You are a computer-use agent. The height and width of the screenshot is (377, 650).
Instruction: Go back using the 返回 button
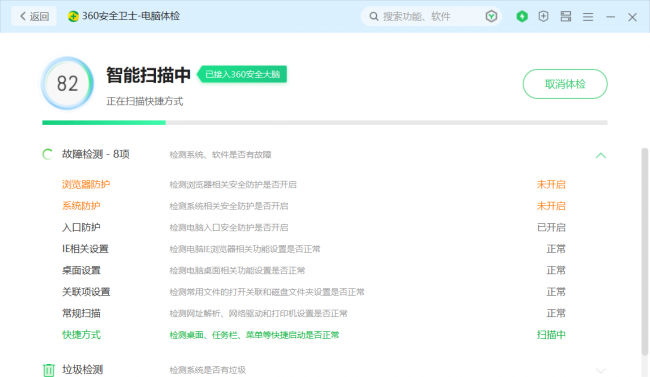(34, 17)
